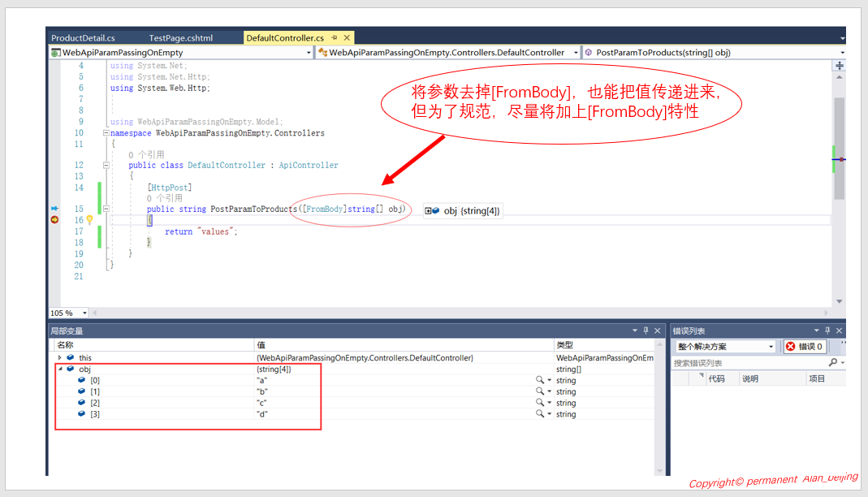This screenshot has width=868, height=497.
Task: Expand the obj datatip plus icon
Action: click(428, 211)
